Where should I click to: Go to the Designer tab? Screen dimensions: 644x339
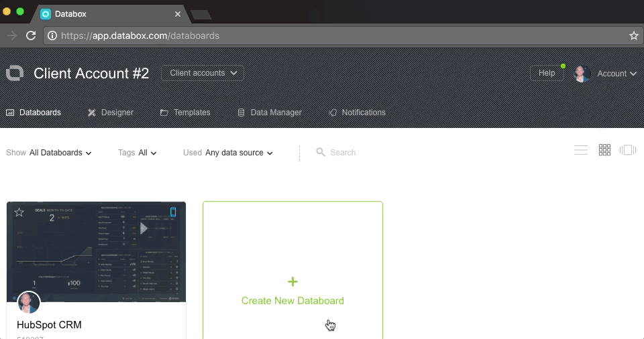(x=111, y=113)
